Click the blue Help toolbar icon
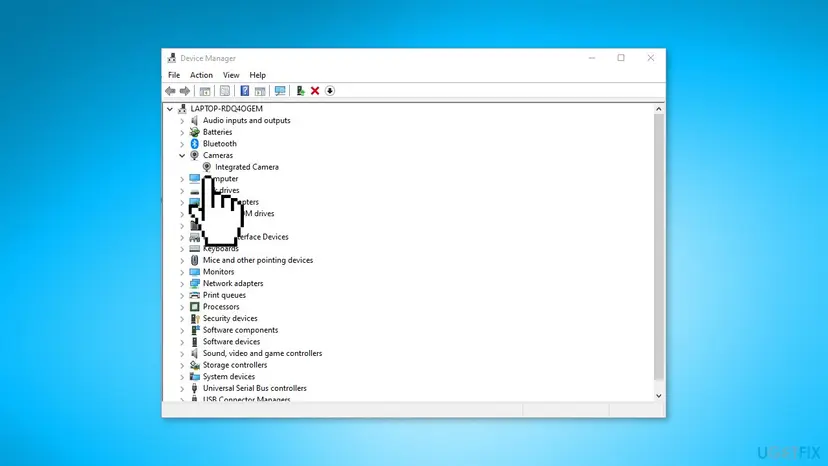Screen dimensions: 828x466 [244, 91]
